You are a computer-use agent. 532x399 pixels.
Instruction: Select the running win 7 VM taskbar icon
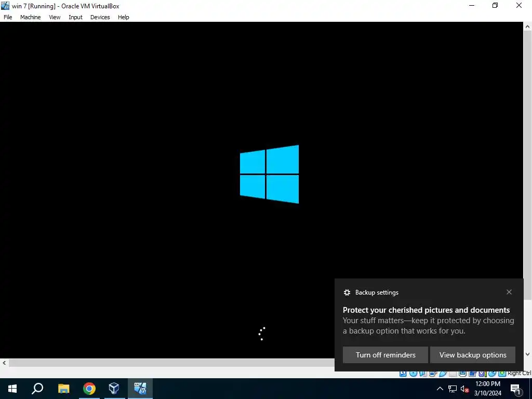(140, 389)
